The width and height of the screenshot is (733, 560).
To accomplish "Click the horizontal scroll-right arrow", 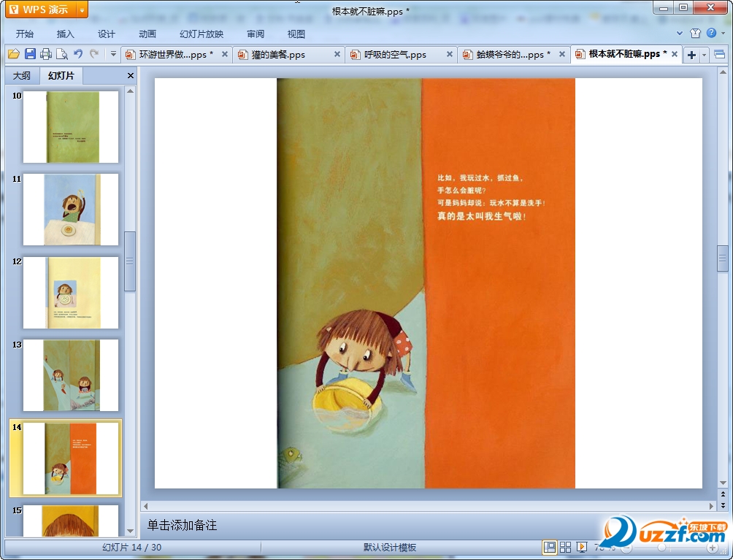I will [x=712, y=506].
